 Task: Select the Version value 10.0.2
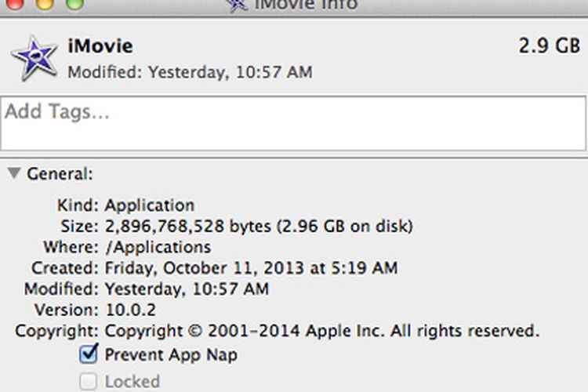click(x=130, y=310)
